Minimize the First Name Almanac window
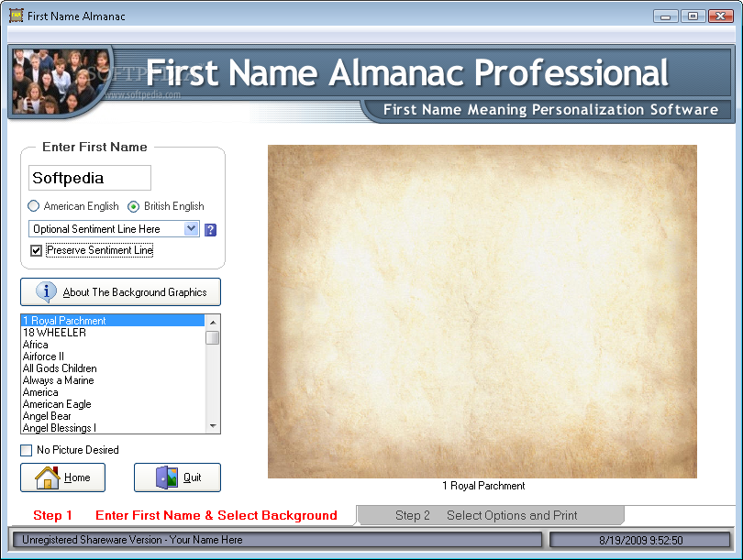Viewport: 743px width, 560px height. [665, 16]
